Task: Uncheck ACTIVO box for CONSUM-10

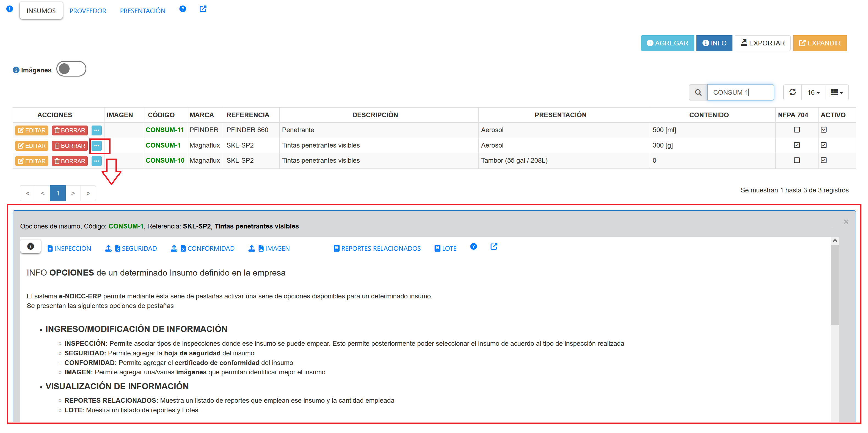Action: pyautogui.click(x=823, y=160)
